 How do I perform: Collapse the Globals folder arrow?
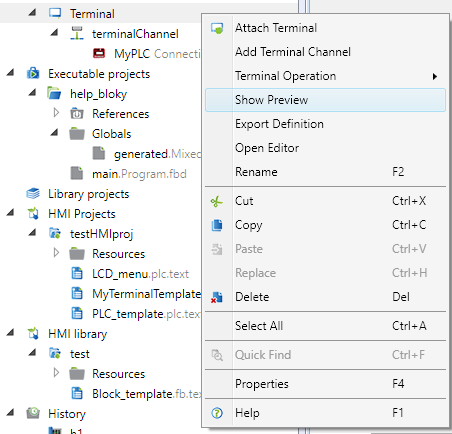click(x=54, y=133)
